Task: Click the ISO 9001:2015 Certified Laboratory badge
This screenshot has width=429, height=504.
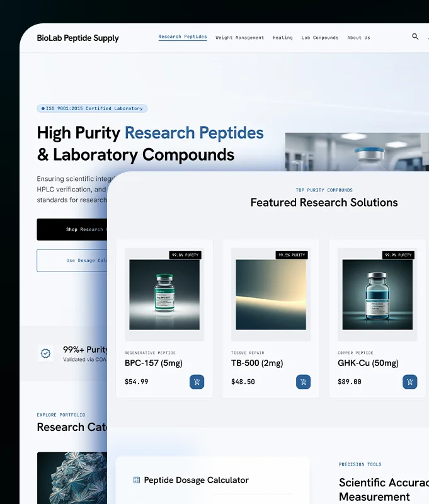Action: (92, 108)
